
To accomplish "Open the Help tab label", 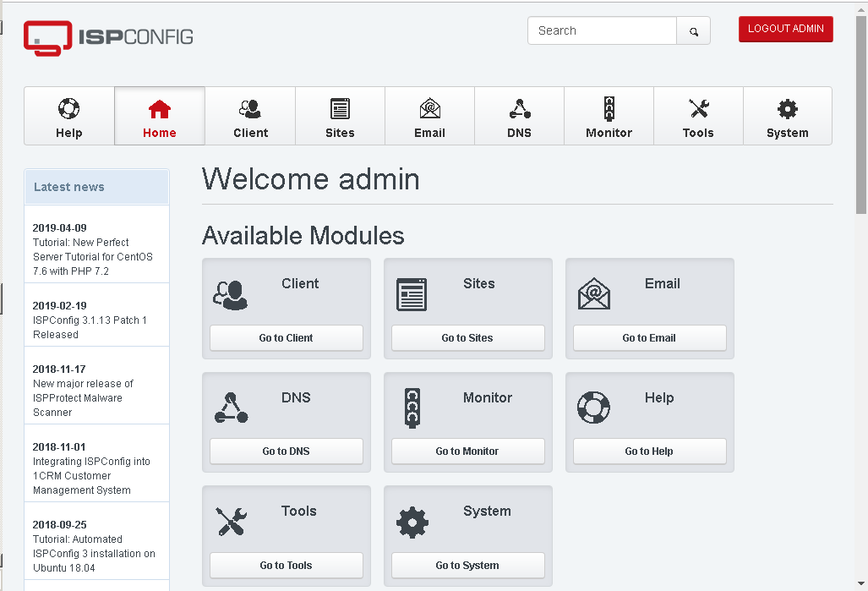I will pos(69,133).
